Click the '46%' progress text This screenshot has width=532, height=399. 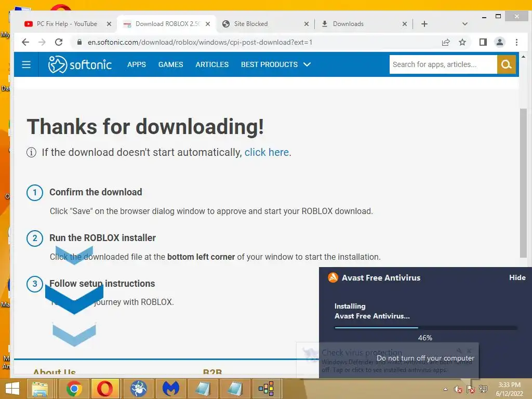[425, 338]
